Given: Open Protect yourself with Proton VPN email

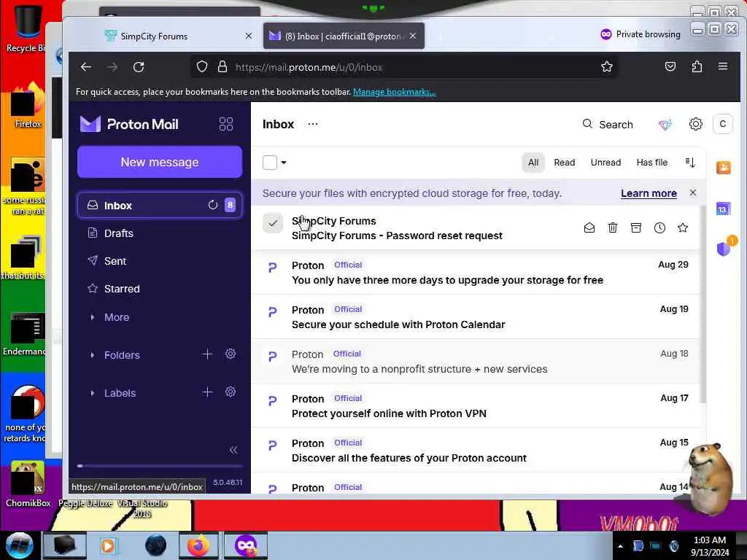Looking at the screenshot, I should pyautogui.click(x=476, y=405).
